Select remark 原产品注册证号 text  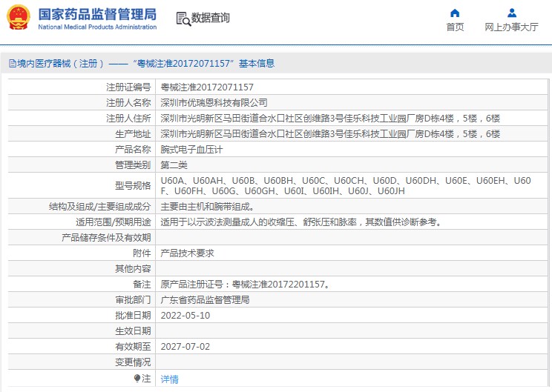point(246,284)
